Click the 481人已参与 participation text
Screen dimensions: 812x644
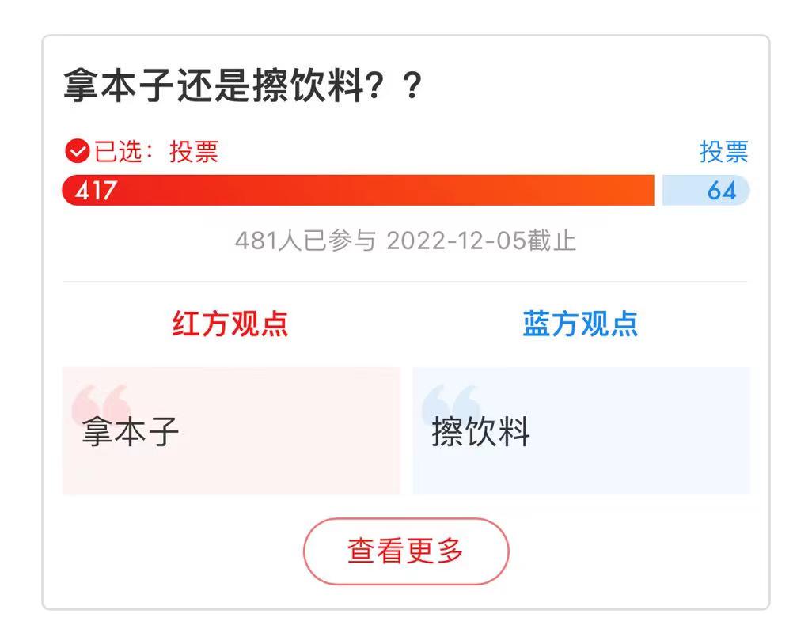305,244
